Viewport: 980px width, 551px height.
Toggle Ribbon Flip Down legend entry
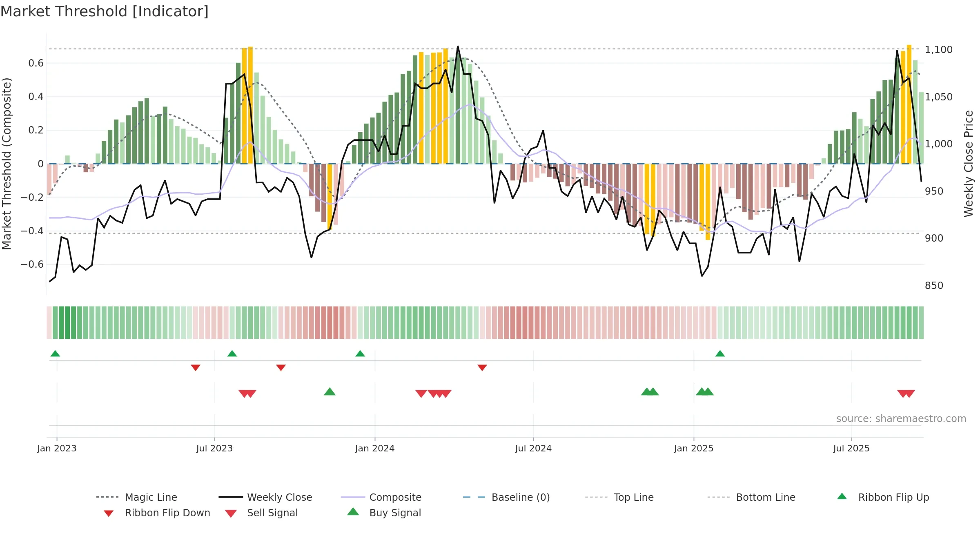(157, 513)
